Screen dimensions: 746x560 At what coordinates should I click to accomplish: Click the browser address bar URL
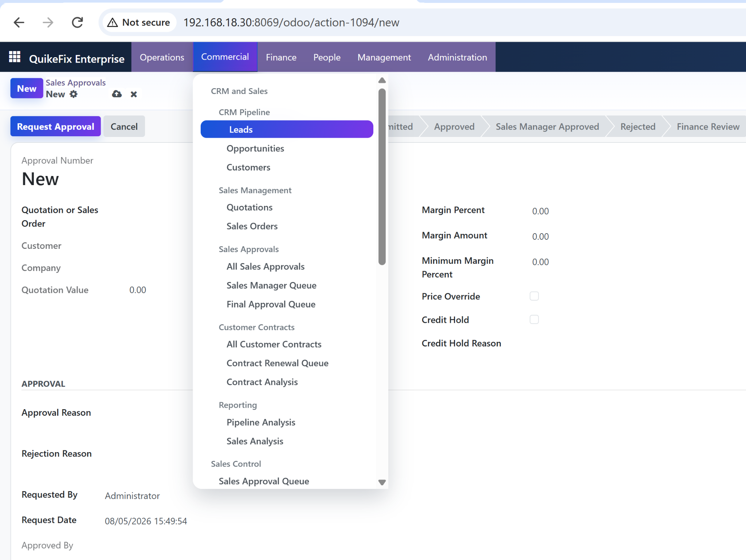point(291,23)
